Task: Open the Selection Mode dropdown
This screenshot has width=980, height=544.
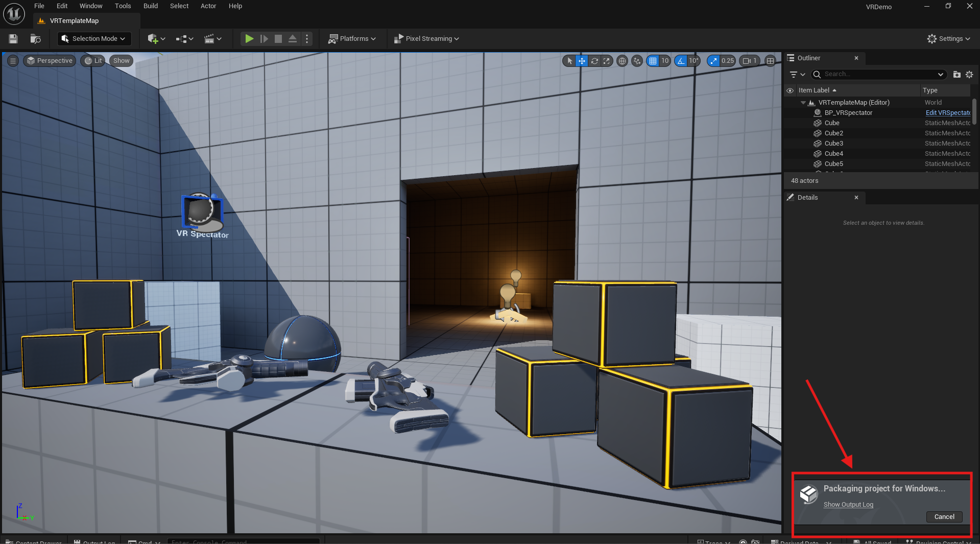Action: click(94, 39)
